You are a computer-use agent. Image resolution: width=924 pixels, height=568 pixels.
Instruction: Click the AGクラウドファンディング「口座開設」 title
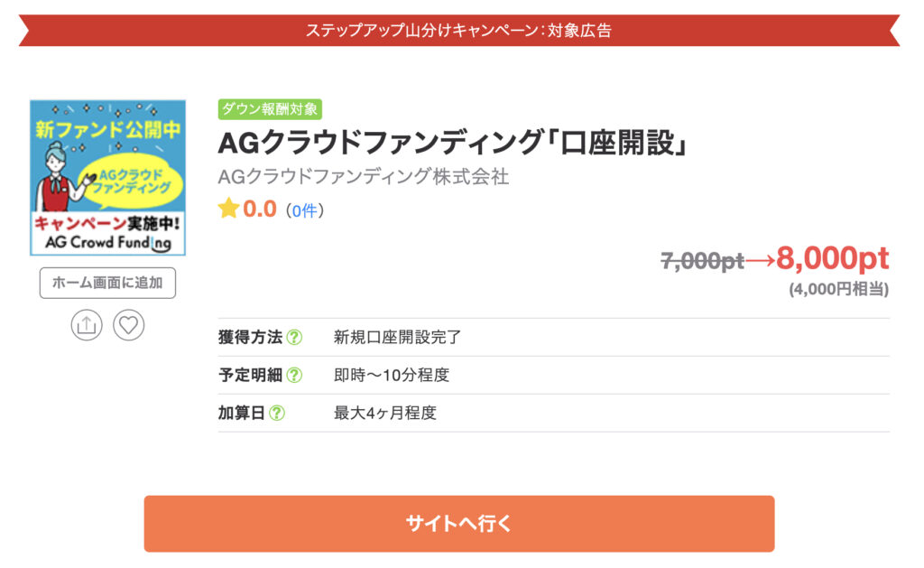coord(452,143)
